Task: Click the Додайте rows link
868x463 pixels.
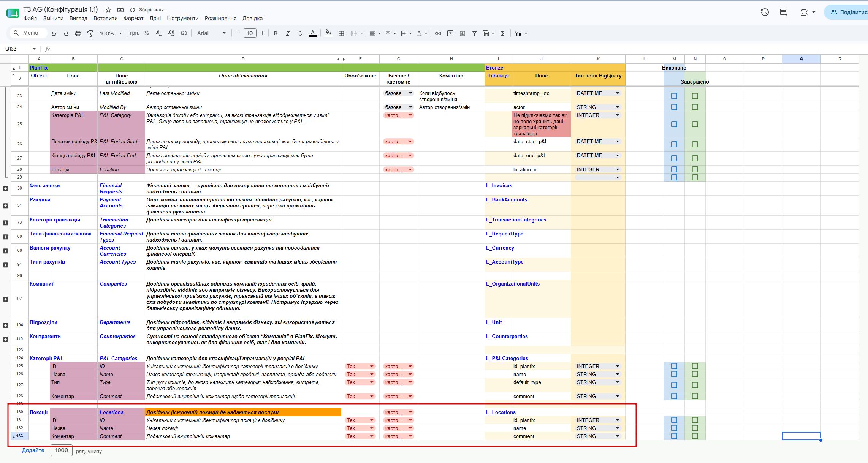Action: 33,450
